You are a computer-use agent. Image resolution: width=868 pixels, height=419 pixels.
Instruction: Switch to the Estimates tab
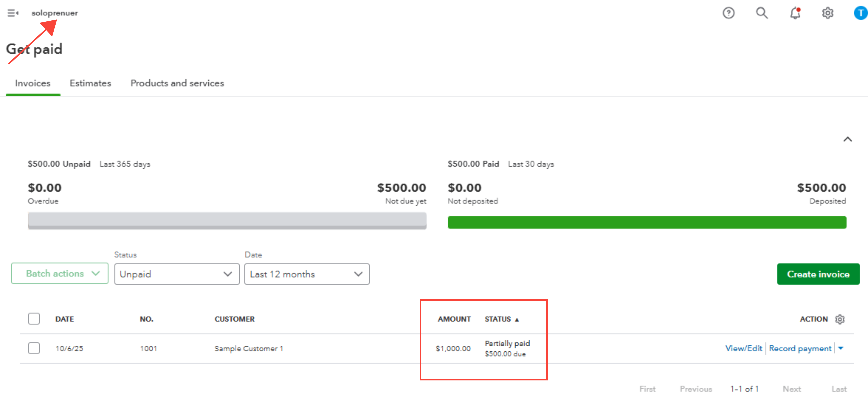(90, 83)
